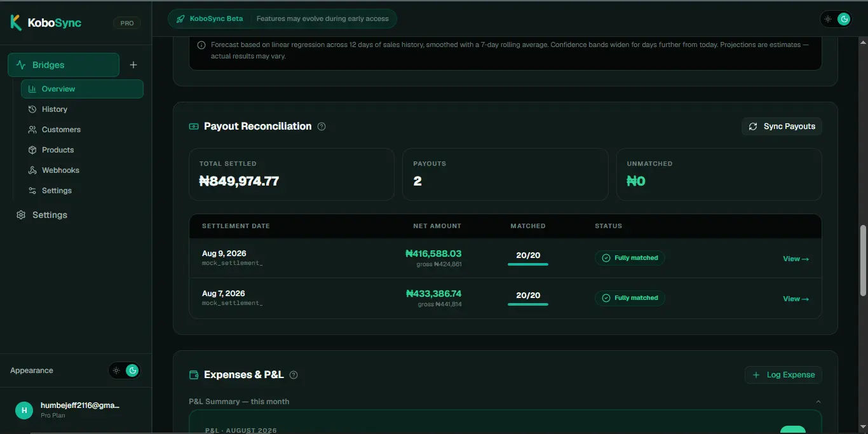868x434 pixels.
Task: View the Aug 7, 2026 settlement
Action: coord(796,299)
